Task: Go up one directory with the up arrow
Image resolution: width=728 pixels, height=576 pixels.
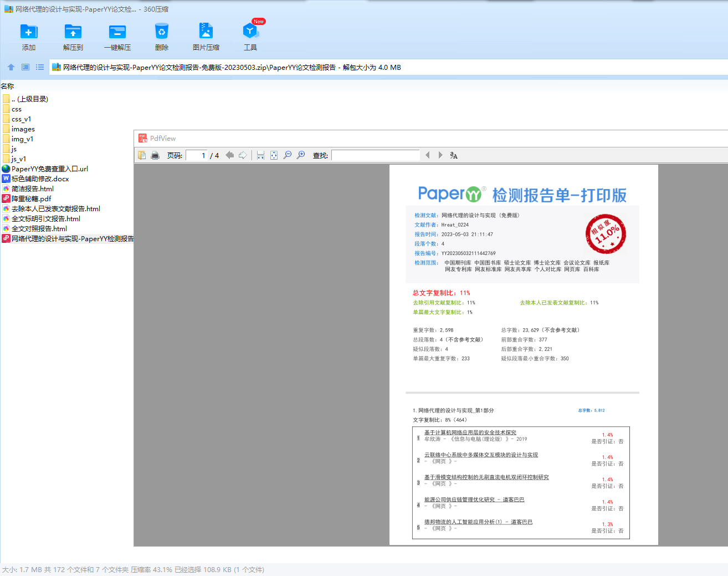Action: 11,67
